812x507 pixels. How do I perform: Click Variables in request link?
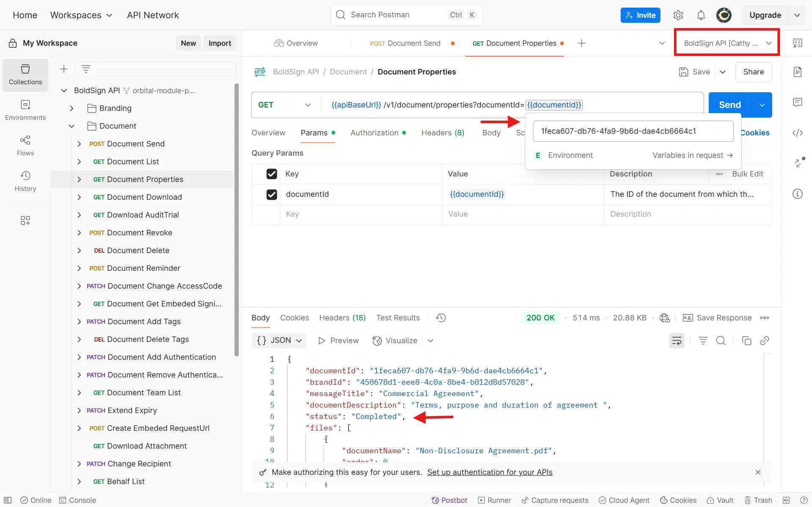(x=693, y=155)
